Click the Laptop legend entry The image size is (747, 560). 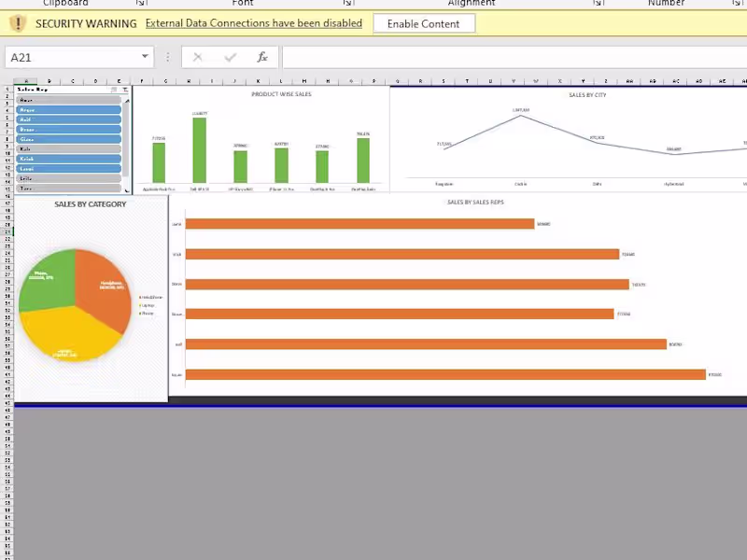147,305
